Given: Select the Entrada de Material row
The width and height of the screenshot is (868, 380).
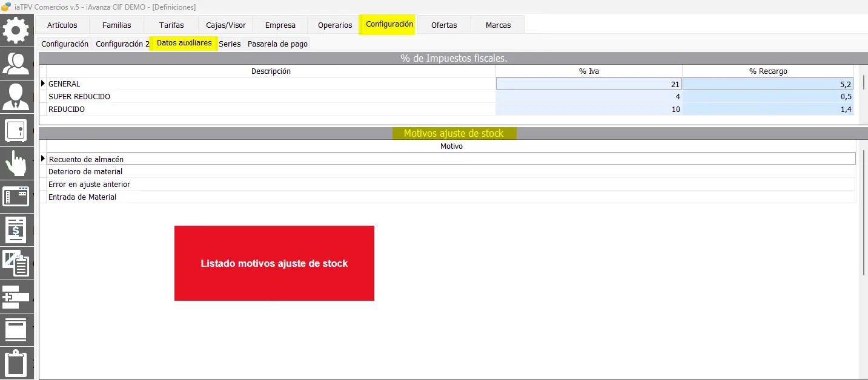Looking at the screenshot, I should 451,197.
